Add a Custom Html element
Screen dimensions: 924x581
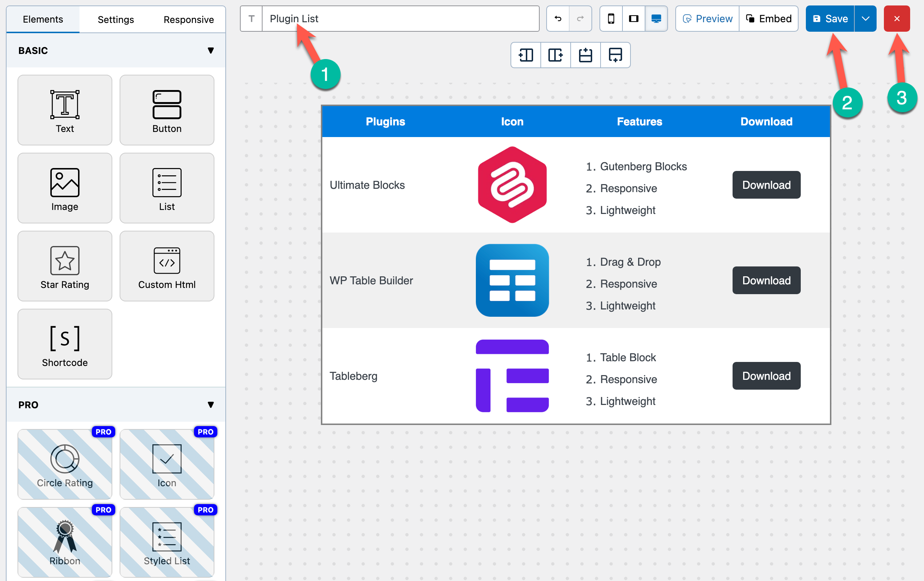(167, 266)
